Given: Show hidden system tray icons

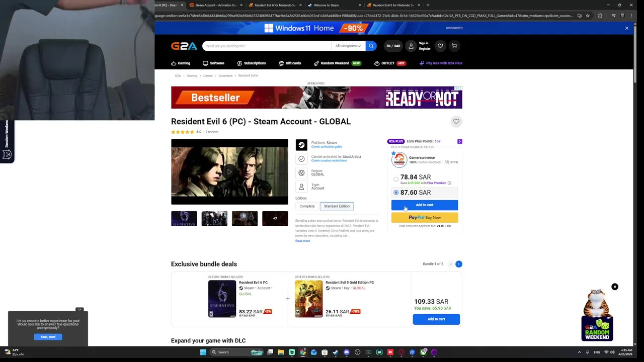Looking at the screenshot, I should coord(579,352).
